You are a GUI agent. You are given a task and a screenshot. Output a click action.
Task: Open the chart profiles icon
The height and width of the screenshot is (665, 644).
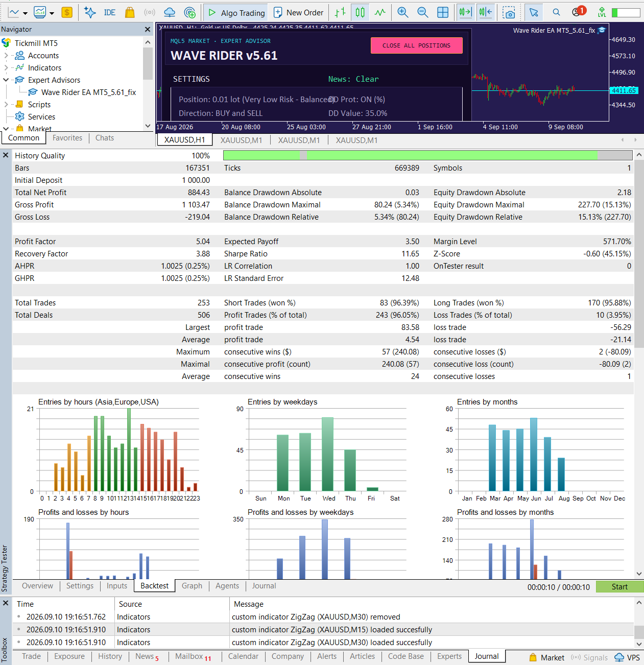pos(40,12)
